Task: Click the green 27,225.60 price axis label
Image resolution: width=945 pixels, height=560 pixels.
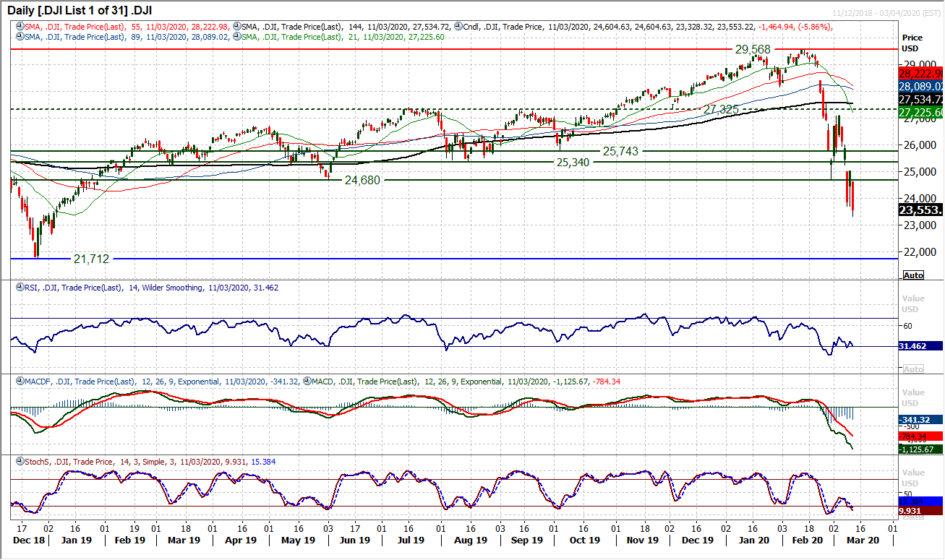Action: click(x=920, y=113)
